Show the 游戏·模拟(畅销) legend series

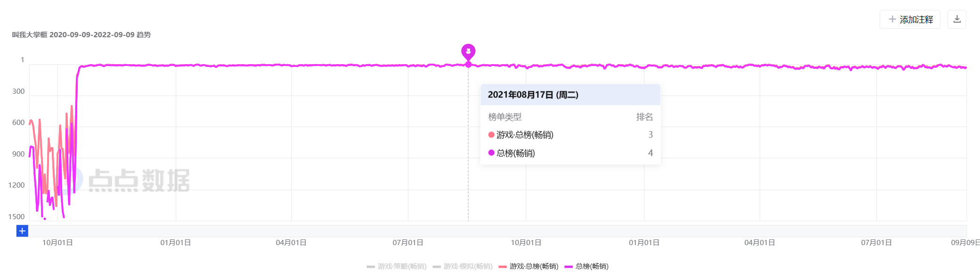(x=462, y=266)
